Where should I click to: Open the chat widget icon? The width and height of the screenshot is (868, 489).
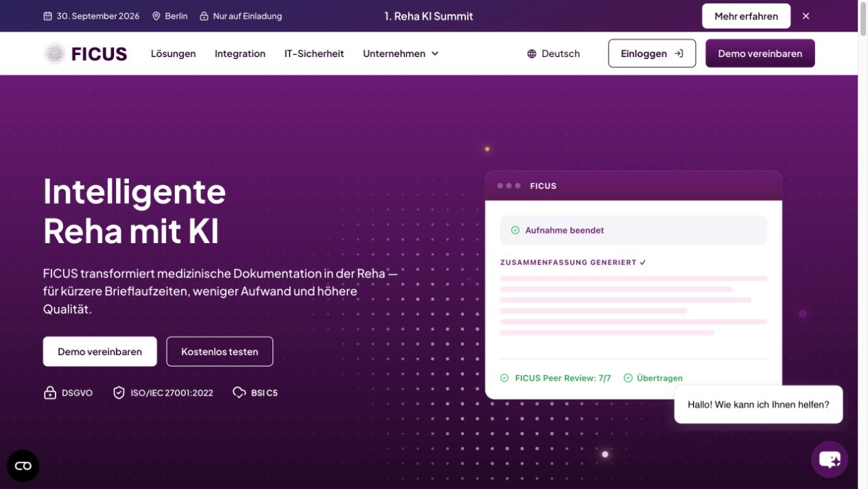point(830,459)
